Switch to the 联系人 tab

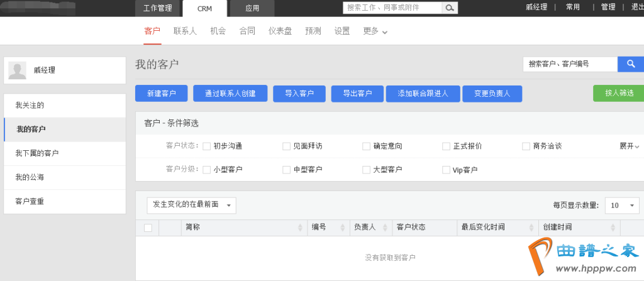(x=186, y=31)
